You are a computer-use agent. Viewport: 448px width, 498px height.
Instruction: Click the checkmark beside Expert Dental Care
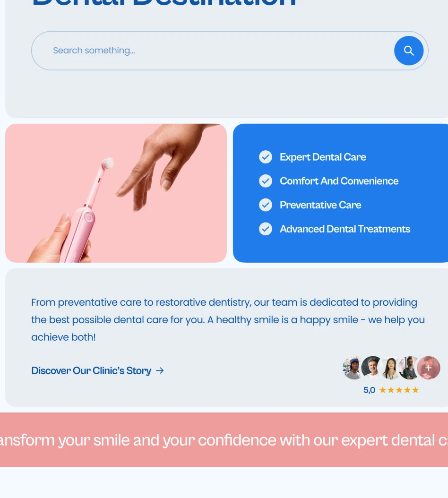(x=265, y=157)
